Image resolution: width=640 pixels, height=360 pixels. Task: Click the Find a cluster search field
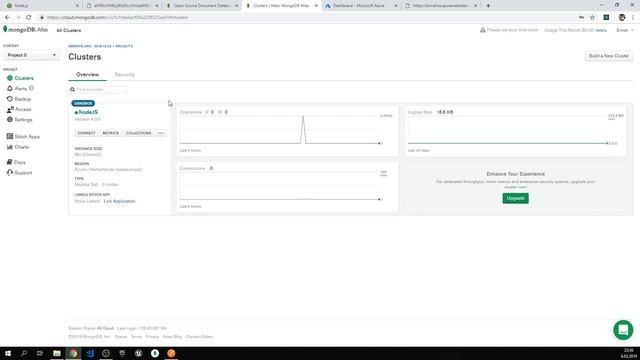pyautogui.click(x=98, y=89)
